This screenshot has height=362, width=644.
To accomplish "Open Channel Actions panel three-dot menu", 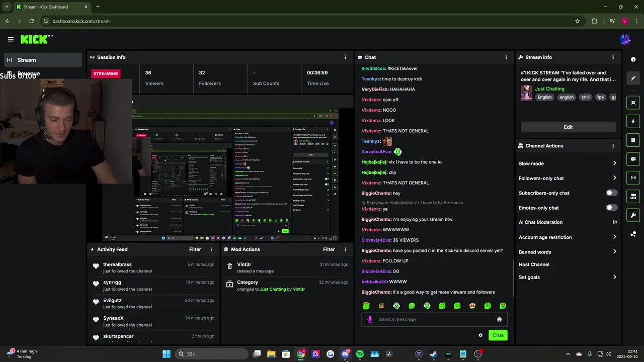I will [x=613, y=146].
